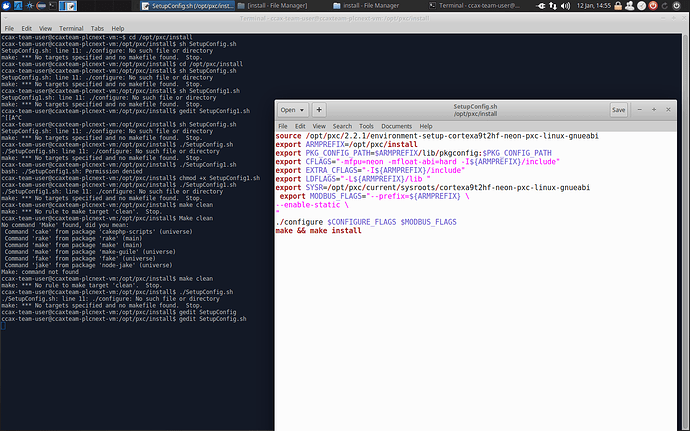
Task: Open the gedit File menu
Action: 283,126
